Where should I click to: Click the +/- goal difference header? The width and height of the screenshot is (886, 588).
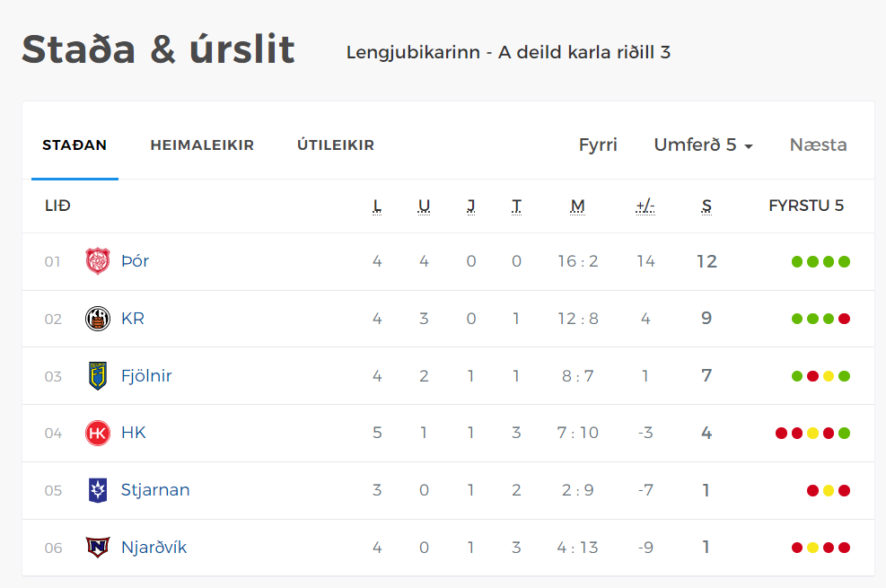tap(645, 206)
